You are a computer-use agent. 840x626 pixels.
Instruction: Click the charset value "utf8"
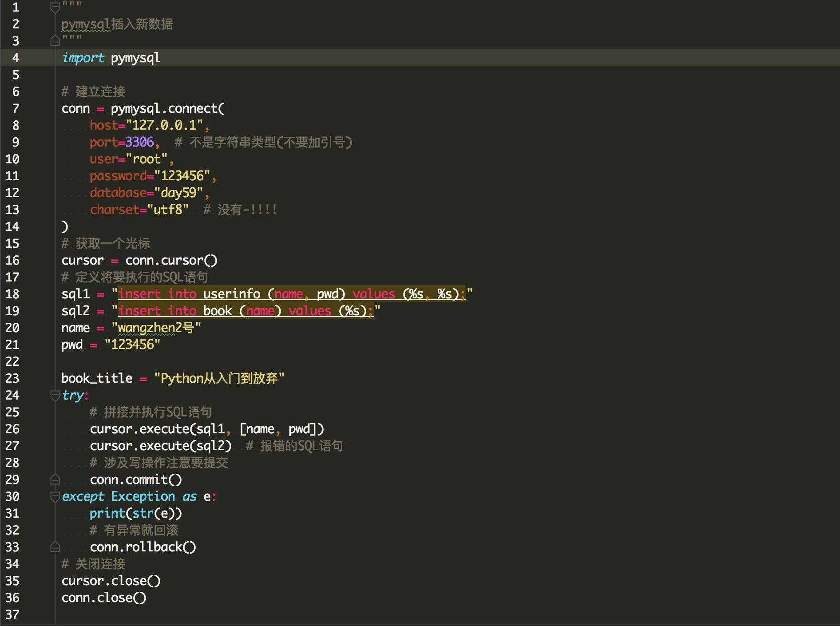pyautogui.click(x=168, y=210)
